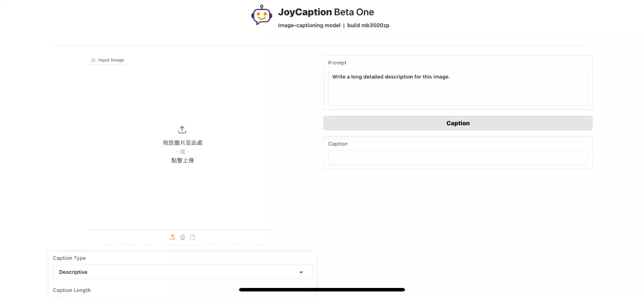Click the Caption generate button
The height and width of the screenshot is (297, 644).
click(458, 123)
